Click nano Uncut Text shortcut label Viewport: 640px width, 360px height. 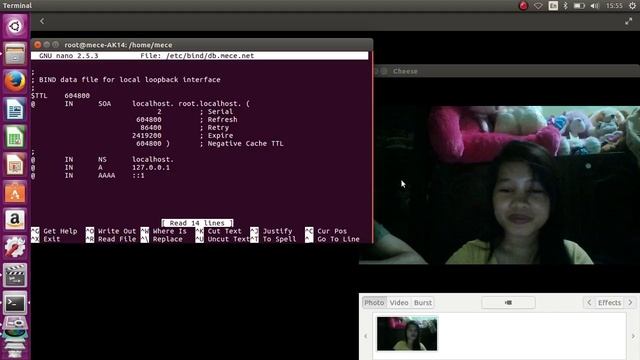[x=229, y=239]
